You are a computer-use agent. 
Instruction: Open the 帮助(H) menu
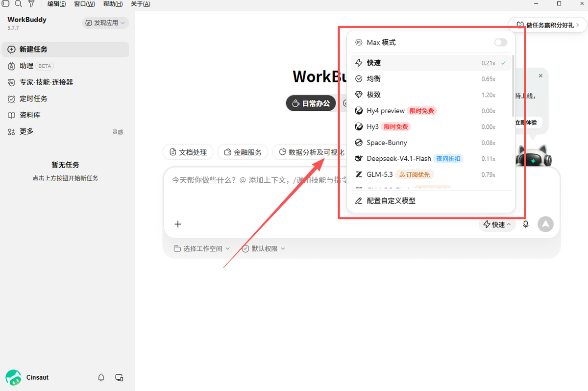point(113,4)
